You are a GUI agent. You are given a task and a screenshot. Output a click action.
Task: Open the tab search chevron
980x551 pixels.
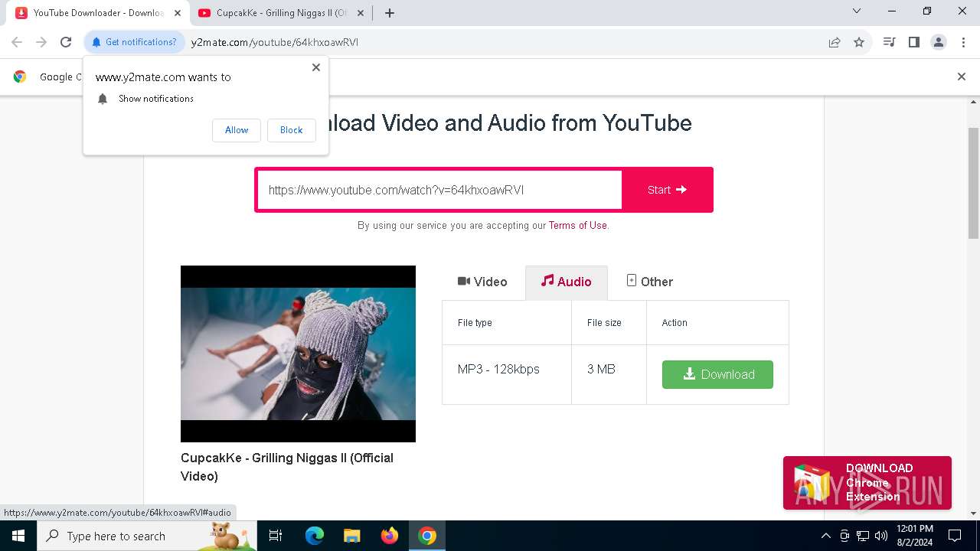tap(857, 11)
